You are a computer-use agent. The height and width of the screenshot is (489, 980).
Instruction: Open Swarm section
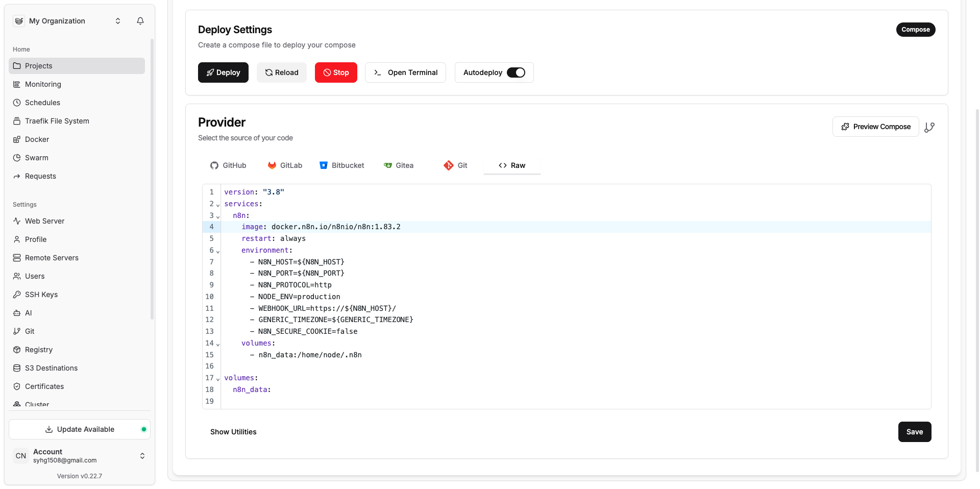click(x=77, y=158)
